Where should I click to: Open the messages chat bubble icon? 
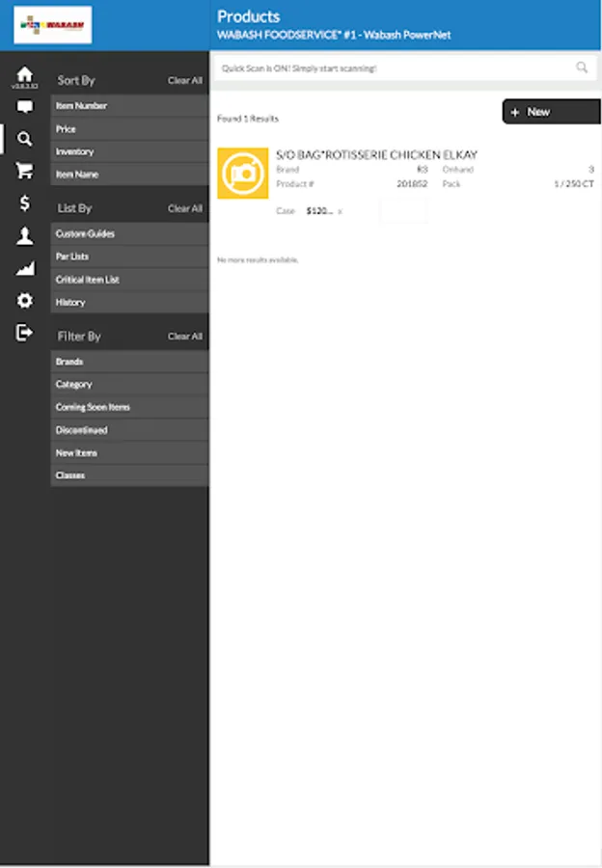pyautogui.click(x=24, y=106)
